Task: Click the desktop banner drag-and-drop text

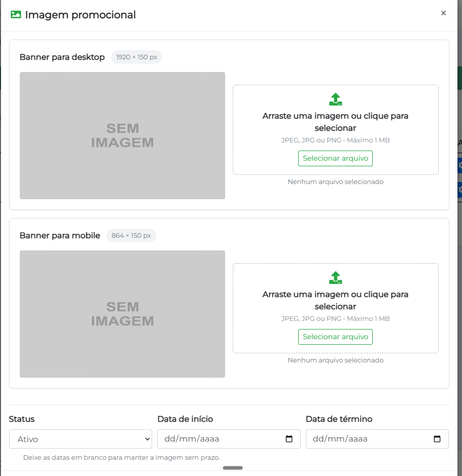Action: [x=335, y=122]
